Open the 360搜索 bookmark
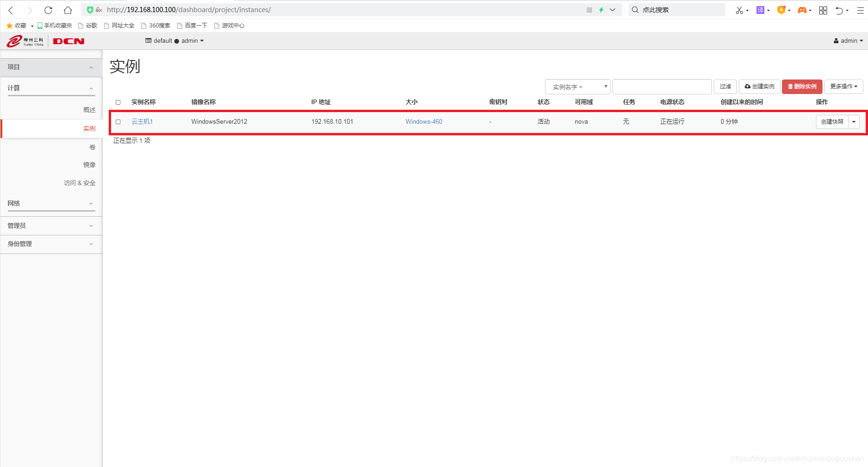Viewport: 868px width, 467px height. click(156, 26)
